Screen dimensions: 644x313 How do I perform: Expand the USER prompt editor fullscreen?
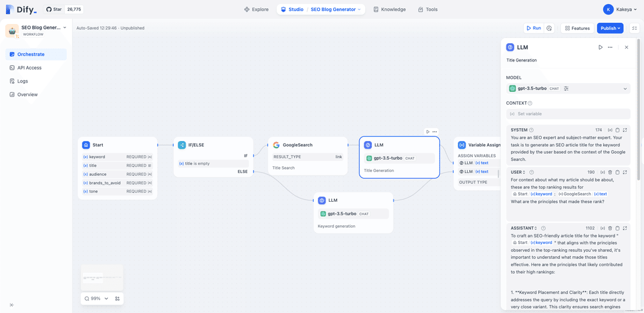click(625, 172)
